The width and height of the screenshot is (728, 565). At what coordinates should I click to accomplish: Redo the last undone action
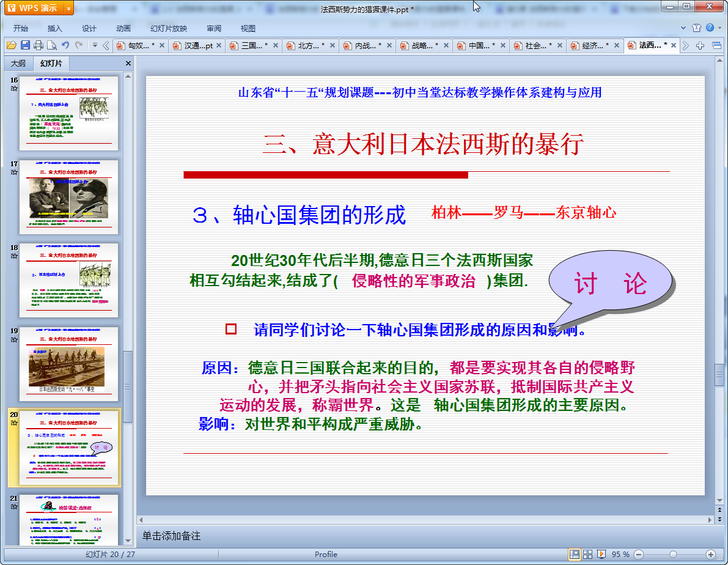pyautogui.click(x=79, y=45)
